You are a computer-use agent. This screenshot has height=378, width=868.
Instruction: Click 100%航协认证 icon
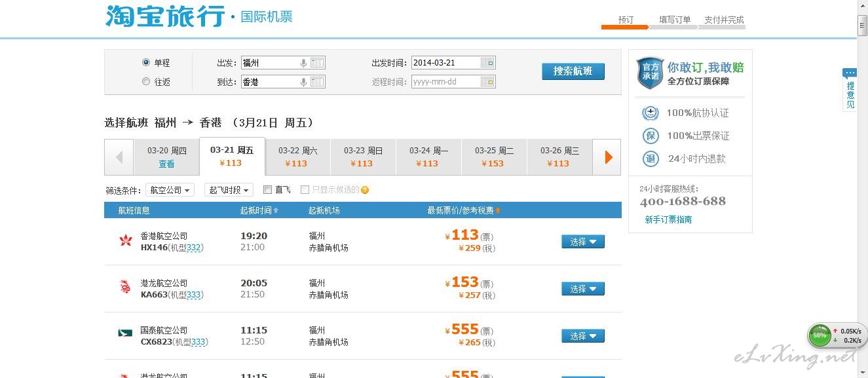[650, 113]
